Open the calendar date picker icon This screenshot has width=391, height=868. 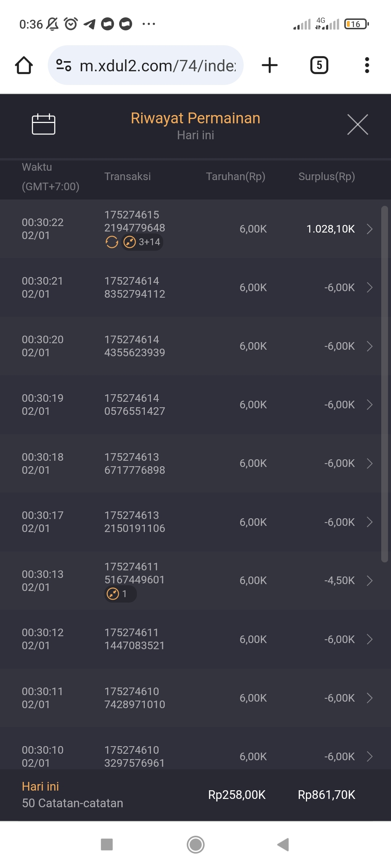tap(43, 124)
